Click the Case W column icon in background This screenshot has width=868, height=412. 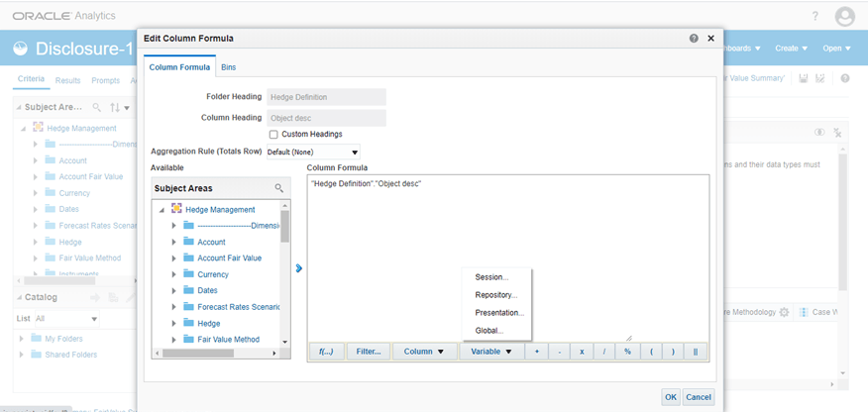[x=804, y=312]
